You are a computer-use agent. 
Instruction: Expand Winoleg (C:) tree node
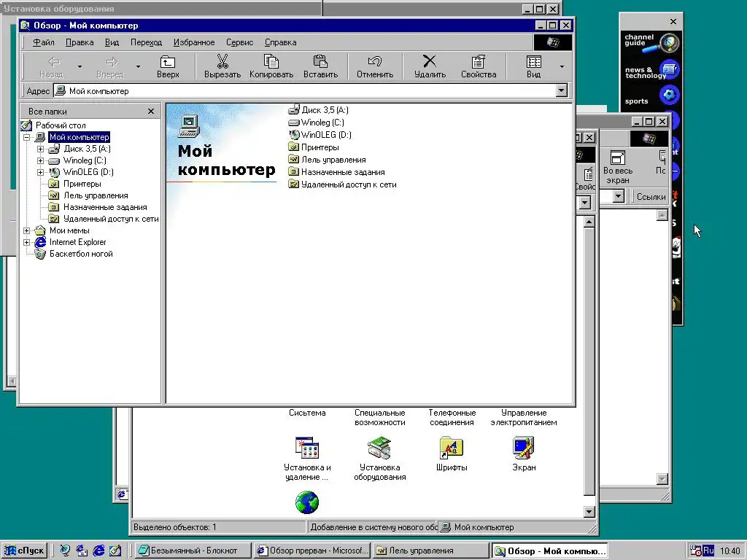(x=41, y=160)
